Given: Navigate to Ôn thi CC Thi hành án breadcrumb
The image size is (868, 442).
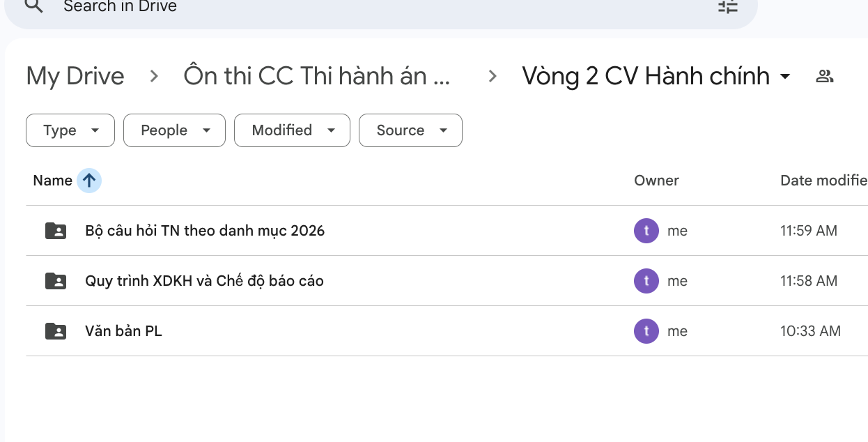Looking at the screenshot, I should pyautogui.click(x=316, y=76).
